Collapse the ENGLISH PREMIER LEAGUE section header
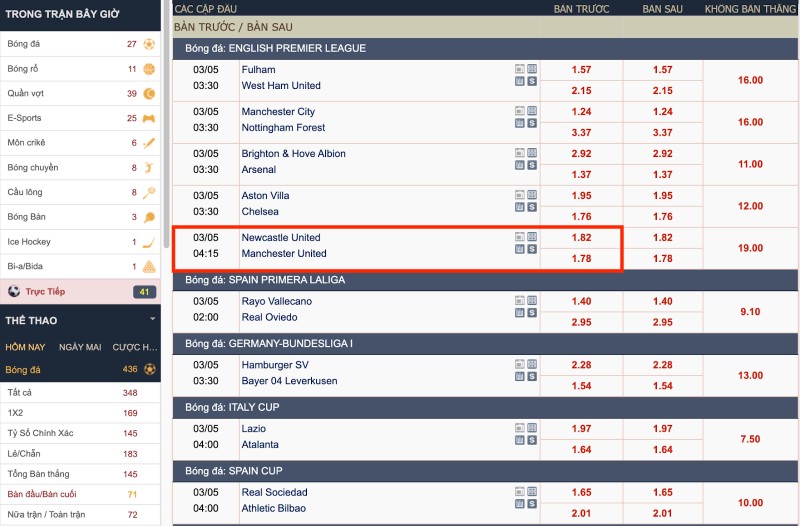Viewport: 800px width, 526px height. pyautogui.click(x=485, y=48)
